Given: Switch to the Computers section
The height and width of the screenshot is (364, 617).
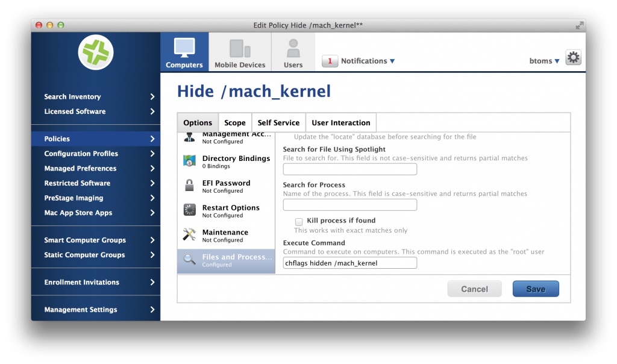Looking at the screenshot, I should tap(184, 51).
